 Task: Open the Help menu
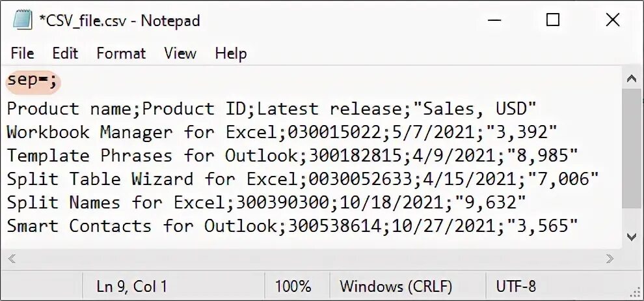[231, 53]
